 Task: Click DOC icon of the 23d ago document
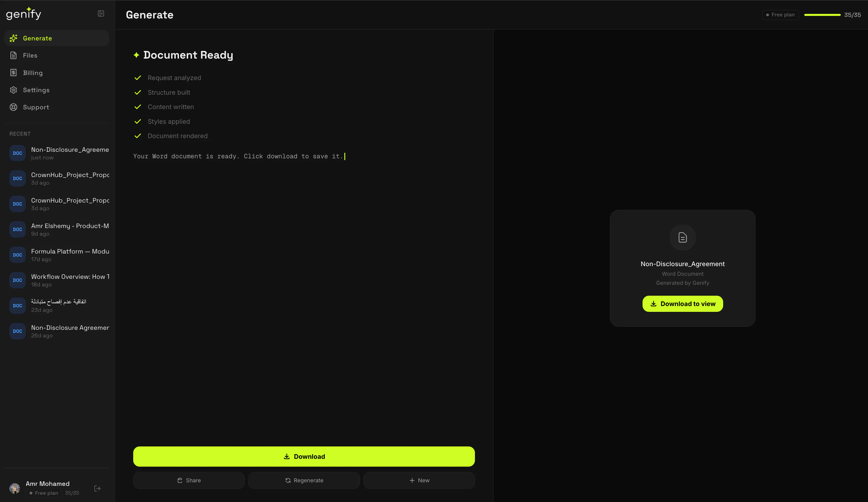(x=17, y=306)
